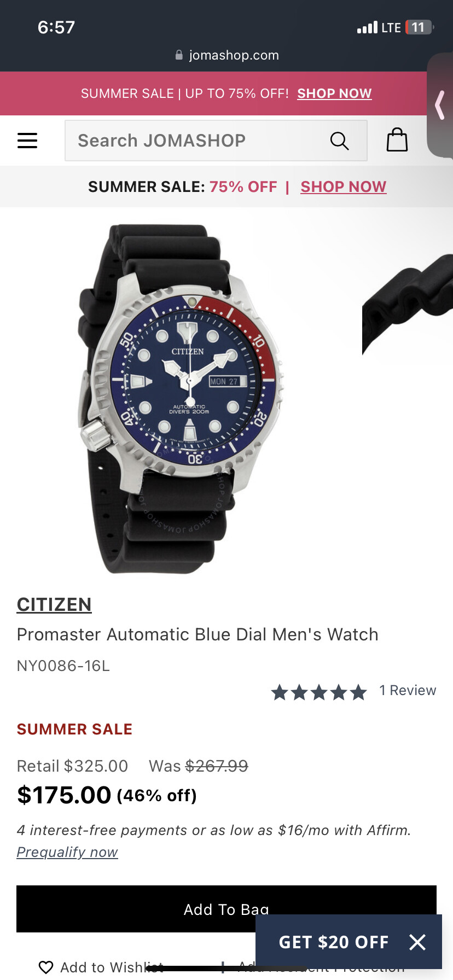The image size is (453, 980).
Task: Tap the lock icon beside jomashop.com
Action: click(179, 55)
